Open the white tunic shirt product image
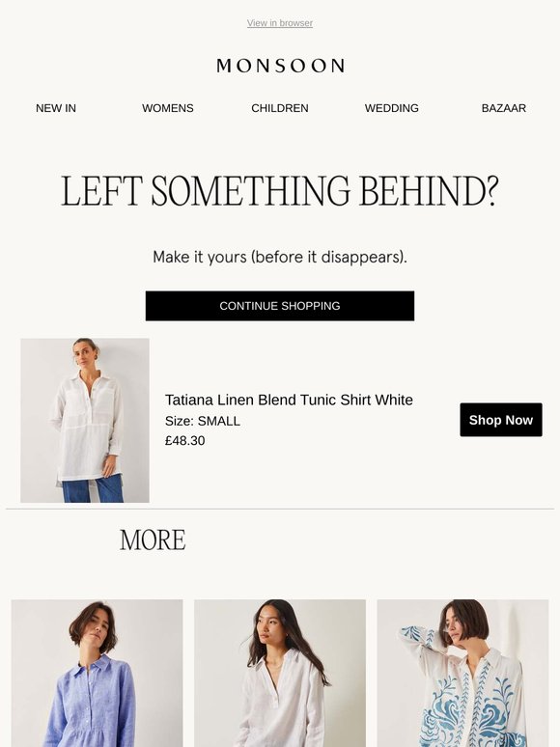560x747 pixels. [85, 420]
